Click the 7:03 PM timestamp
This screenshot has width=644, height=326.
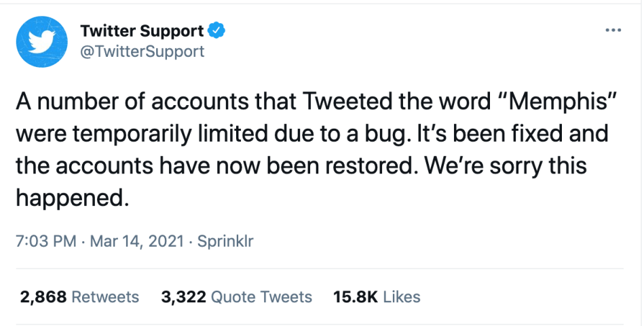coord(46,241)
